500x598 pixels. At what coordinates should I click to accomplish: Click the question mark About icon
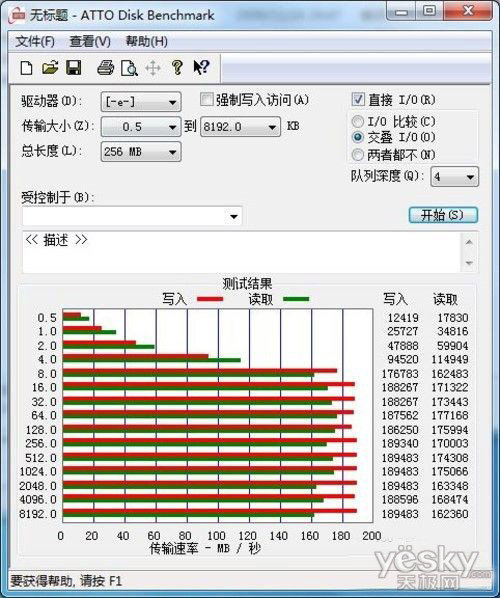click(177, 68)
